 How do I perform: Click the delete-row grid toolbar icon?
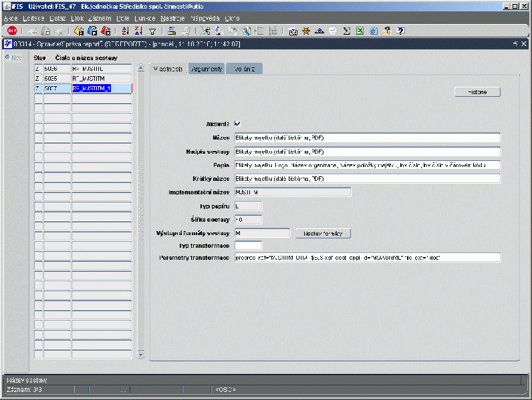273,31
